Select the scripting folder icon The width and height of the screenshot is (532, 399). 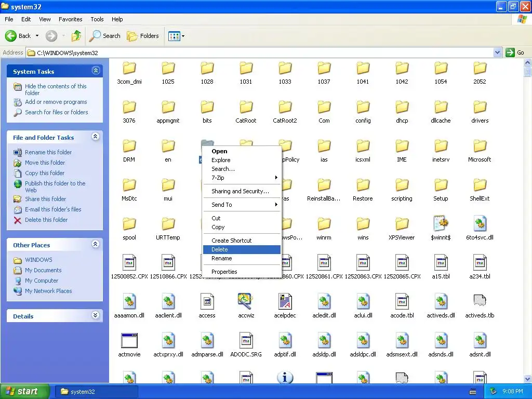[x=402, y=185]
